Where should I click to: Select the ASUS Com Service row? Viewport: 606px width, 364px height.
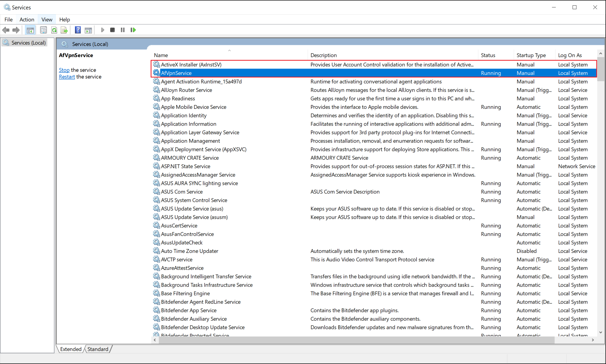click(374, 192)
